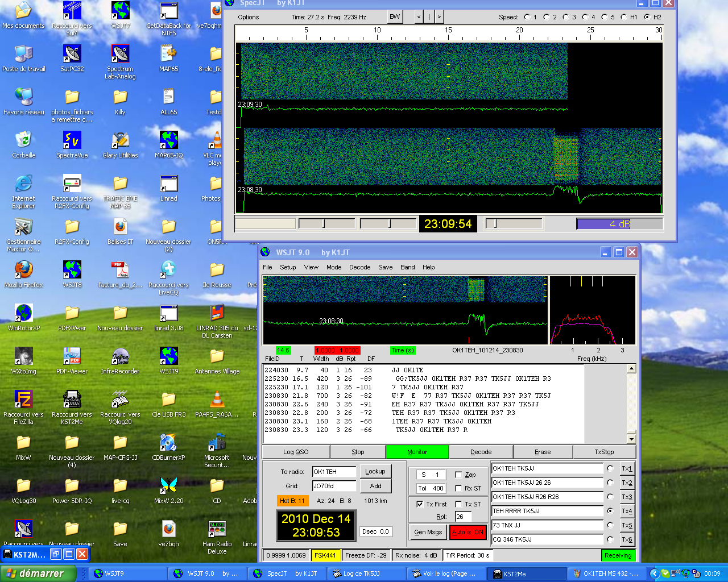The height and width of the screenshot is (582, 728).
Task: Enable the Tx ST checkbox
Action: (x=458, y=504)
